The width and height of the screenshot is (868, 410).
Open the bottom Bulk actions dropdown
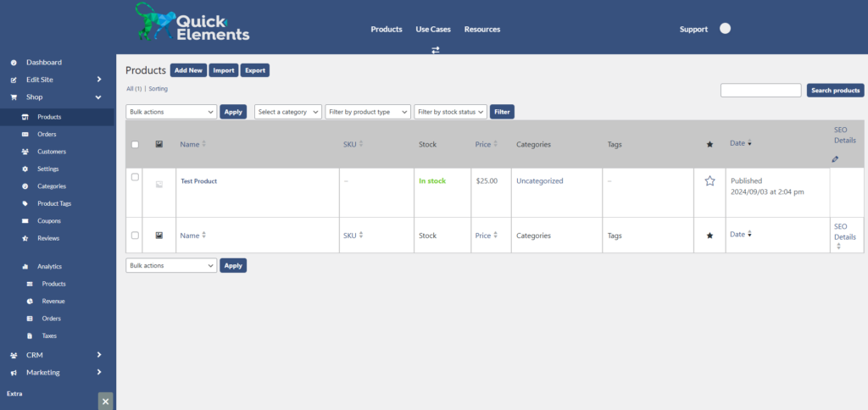tap(171, 266)
